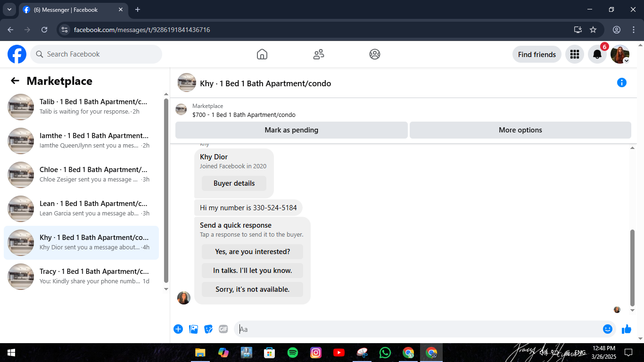Open Talib's apartment conversation
Image resolution: width=644 pixels, height=362 pixels.
(x=81, y=107)
